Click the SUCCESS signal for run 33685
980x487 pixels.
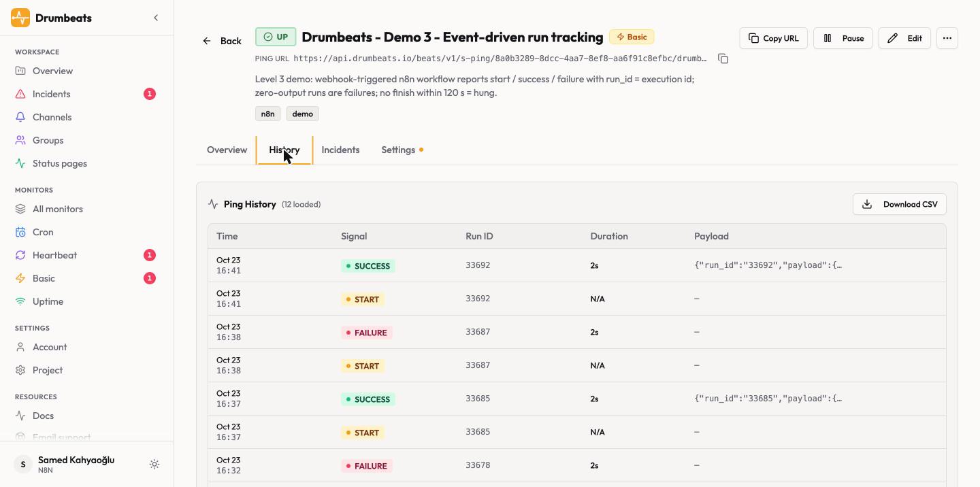click(368, 399)
